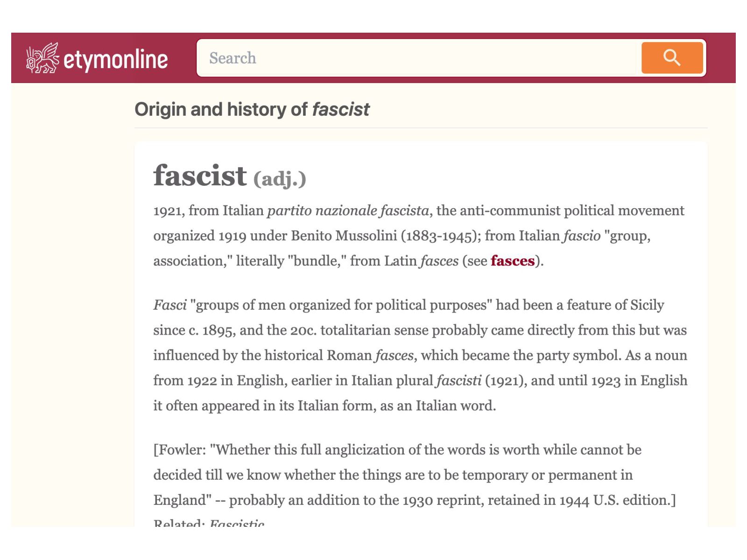Click the italic word 'fascio'
Screen dimensions: 747x560
coord(582,236)
